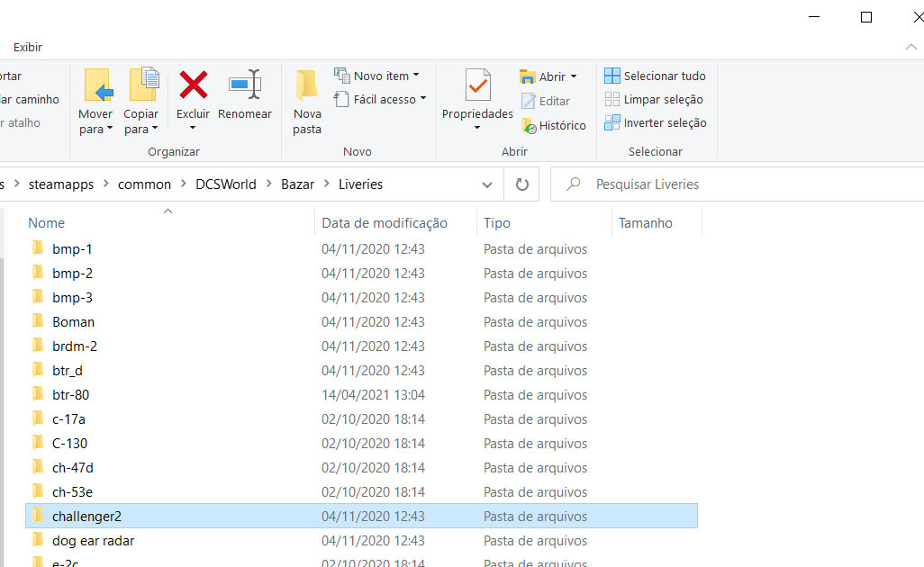Image resolution: width=924 pixels, height=567 pixels.
Task: Open the Excluir dropdown arrow
Action: tap(193, 128)
